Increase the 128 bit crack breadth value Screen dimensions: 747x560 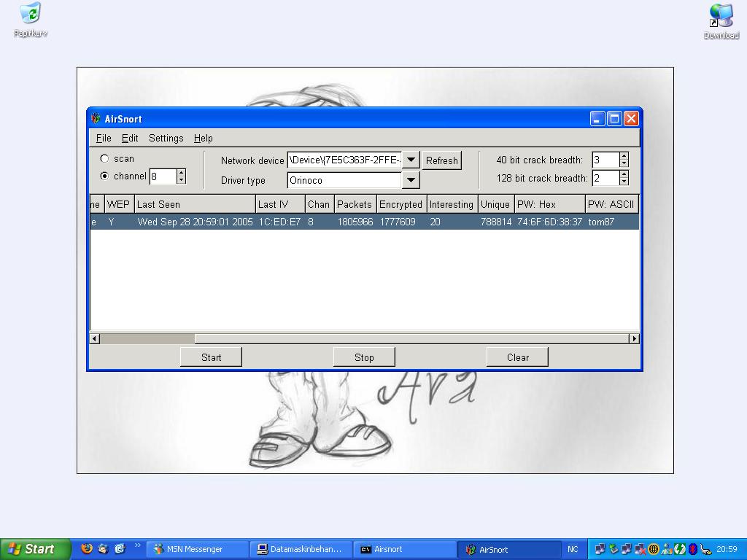624,174
